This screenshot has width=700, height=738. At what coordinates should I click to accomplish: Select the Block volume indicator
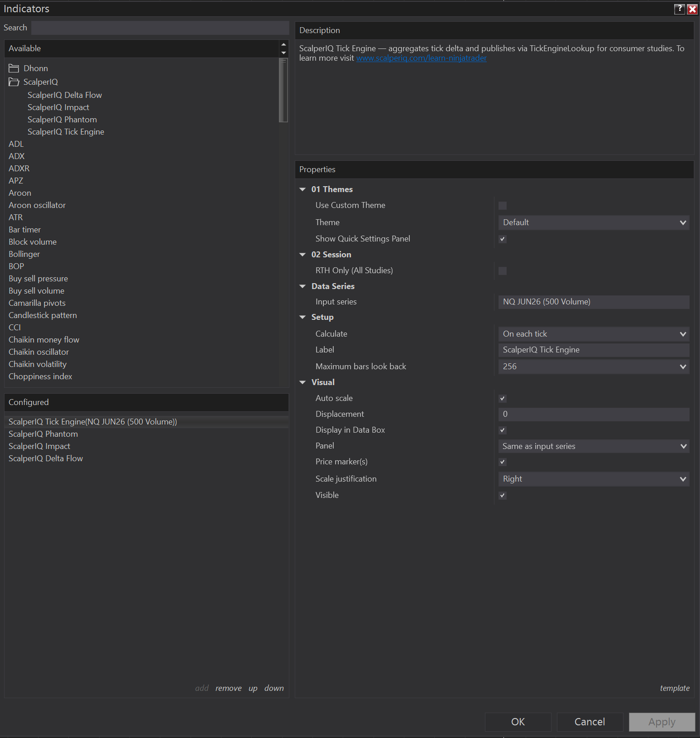pyautogui.click(x=33, y=242)
